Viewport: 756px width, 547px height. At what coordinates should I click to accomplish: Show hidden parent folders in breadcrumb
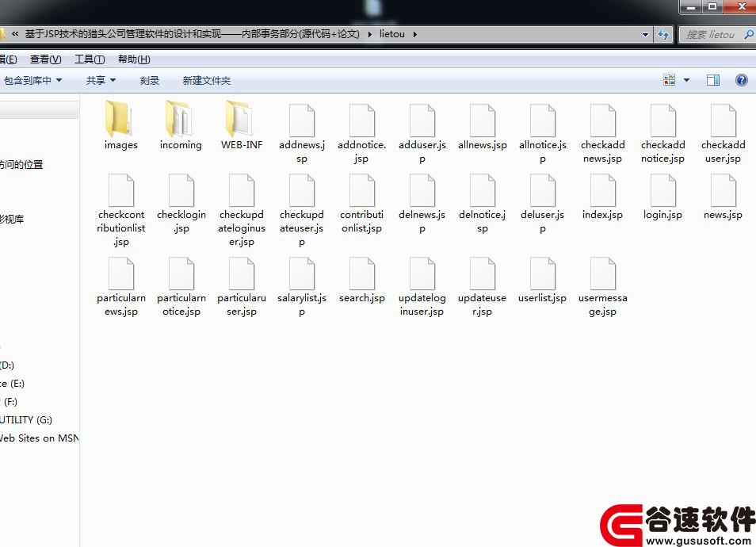[15, 34]
